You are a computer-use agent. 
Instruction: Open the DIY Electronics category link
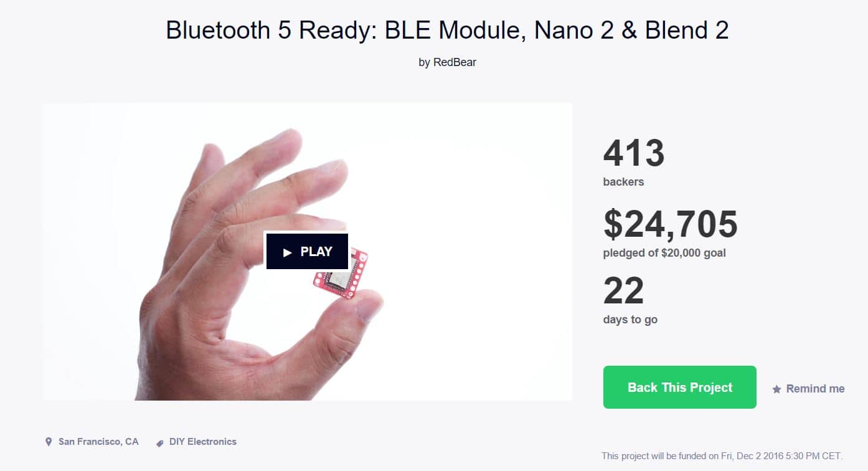pos(203,442)
